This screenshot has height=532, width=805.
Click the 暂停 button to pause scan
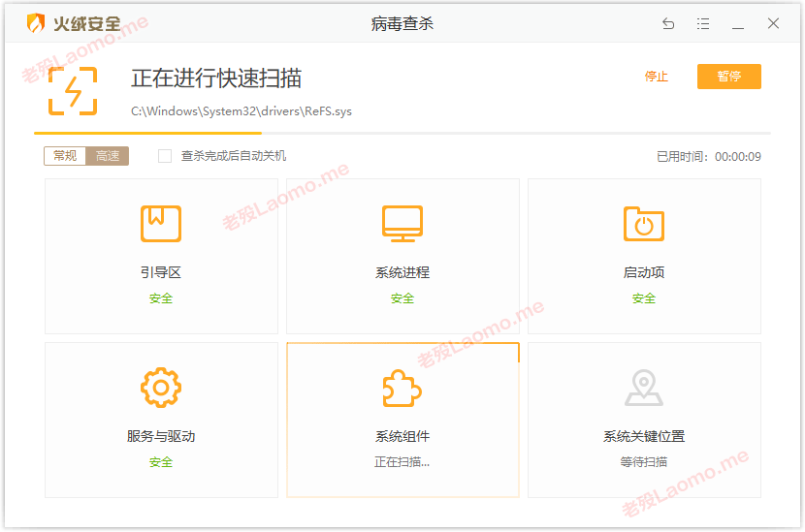729,77
